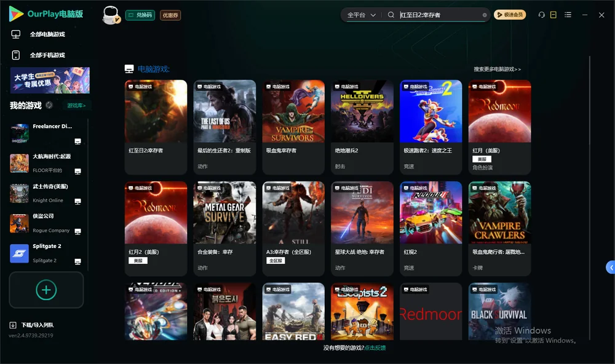The image size is (615, 364).
Task: Click the PC icon beside 大航海时代:起源
Action: pos(77,172)
